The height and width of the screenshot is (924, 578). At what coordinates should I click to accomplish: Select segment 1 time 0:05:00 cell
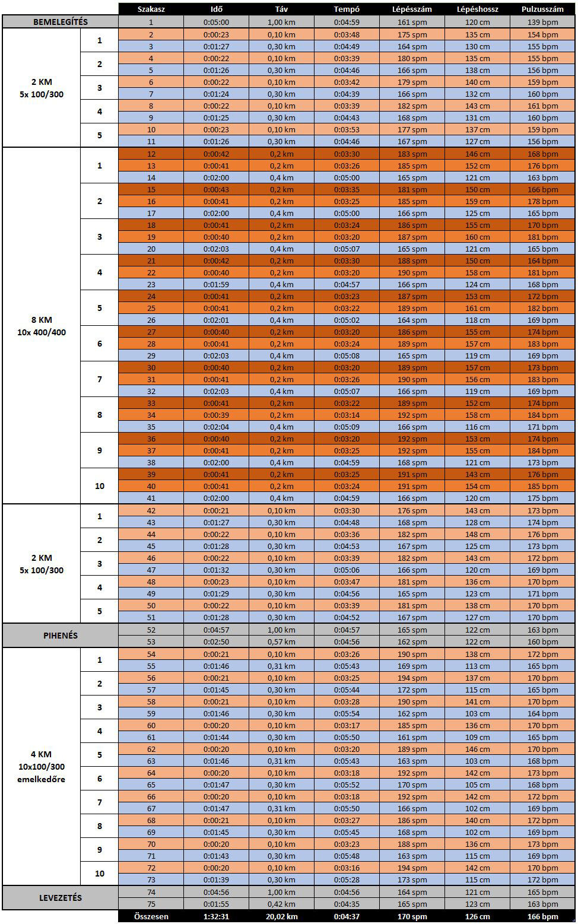216,22
